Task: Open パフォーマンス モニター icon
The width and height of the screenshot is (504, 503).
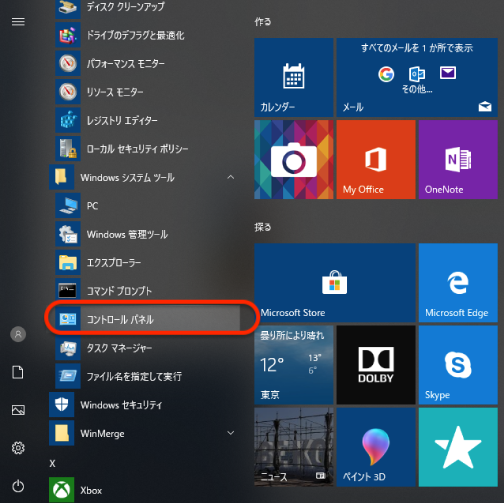Action: (x=68, y=63)
